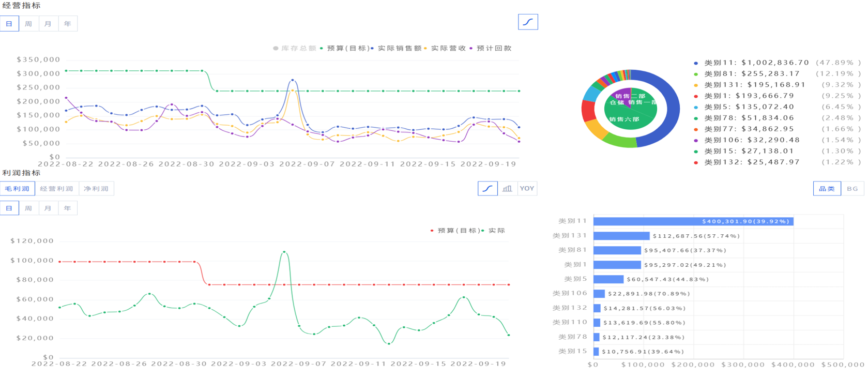Switch to 经营利润 tab
This screenshot has width=868, height=378.
[x=56, y=189]
